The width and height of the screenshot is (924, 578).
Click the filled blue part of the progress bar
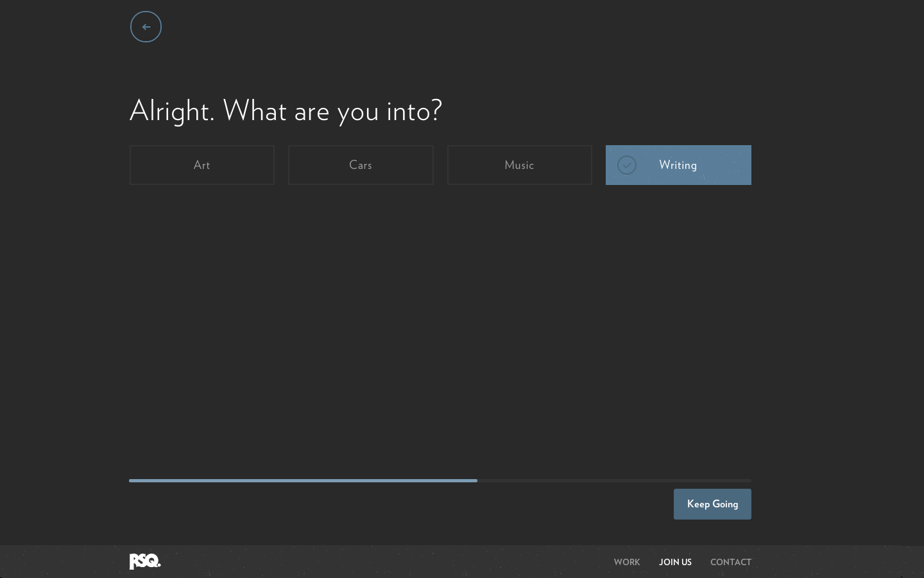tap(303, 480)
